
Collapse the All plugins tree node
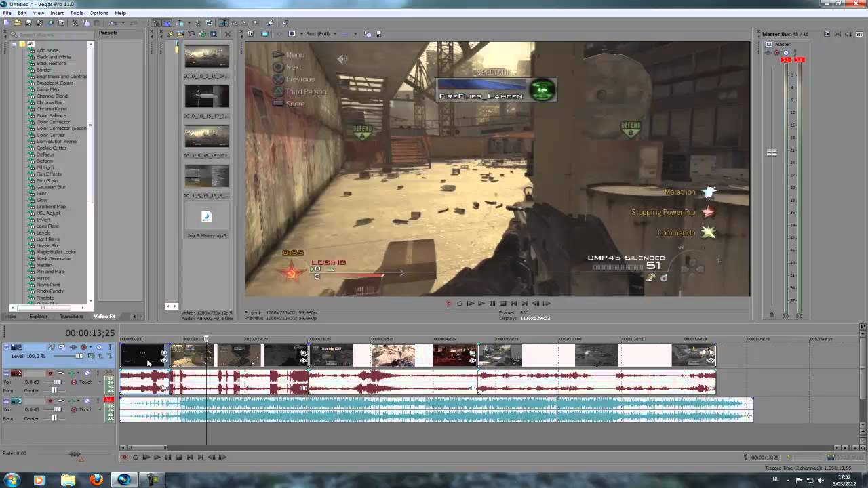point(14,44)
